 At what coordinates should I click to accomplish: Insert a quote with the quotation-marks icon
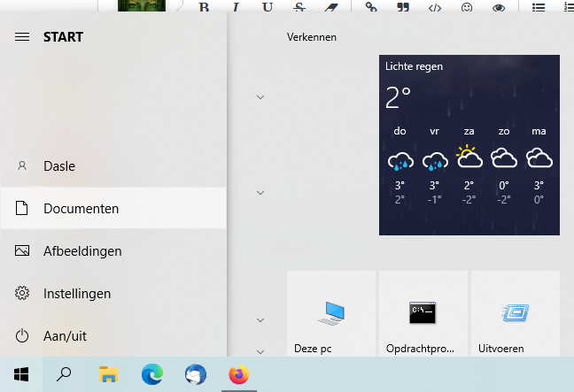click(403, 6)
